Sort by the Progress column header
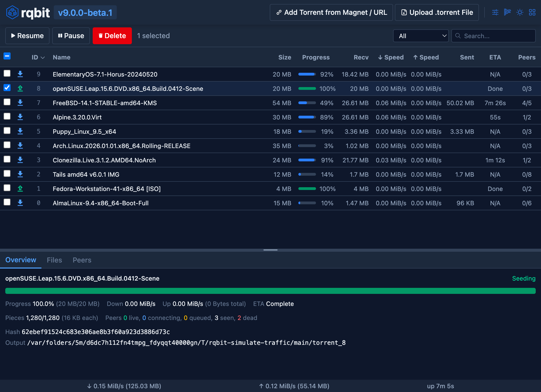This screenshot has height=392, width=541. [316, 57]
